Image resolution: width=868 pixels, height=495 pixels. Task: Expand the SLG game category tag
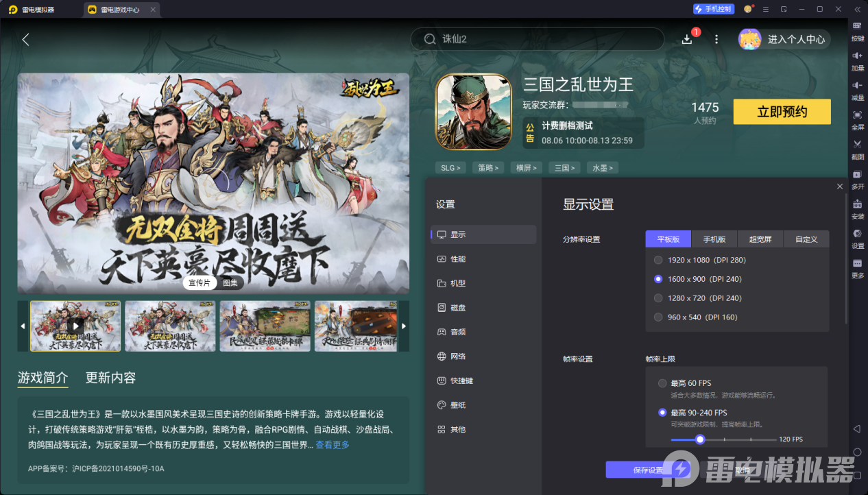[x=450, y=167]
